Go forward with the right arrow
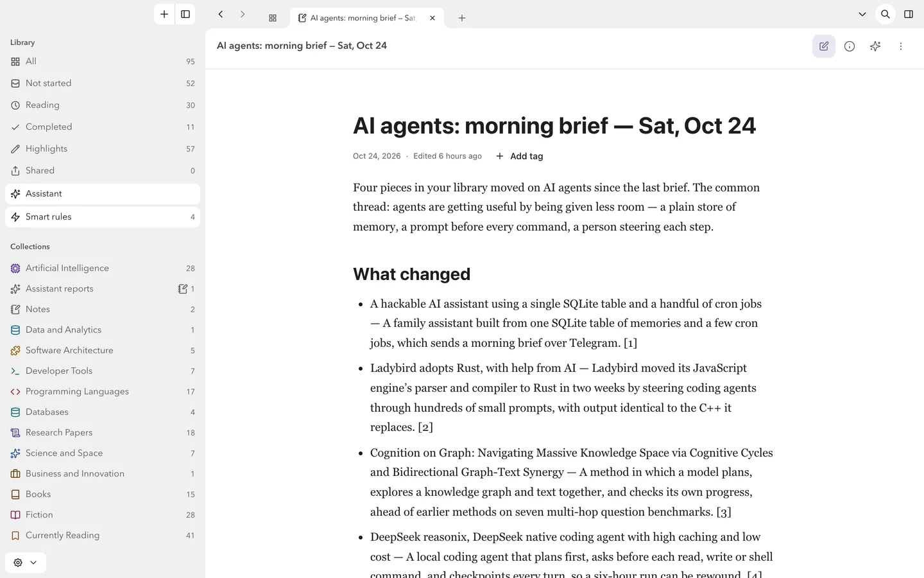The height and width of the screenshot is (578, 924). pyautogui.click(x=243, y=14)
